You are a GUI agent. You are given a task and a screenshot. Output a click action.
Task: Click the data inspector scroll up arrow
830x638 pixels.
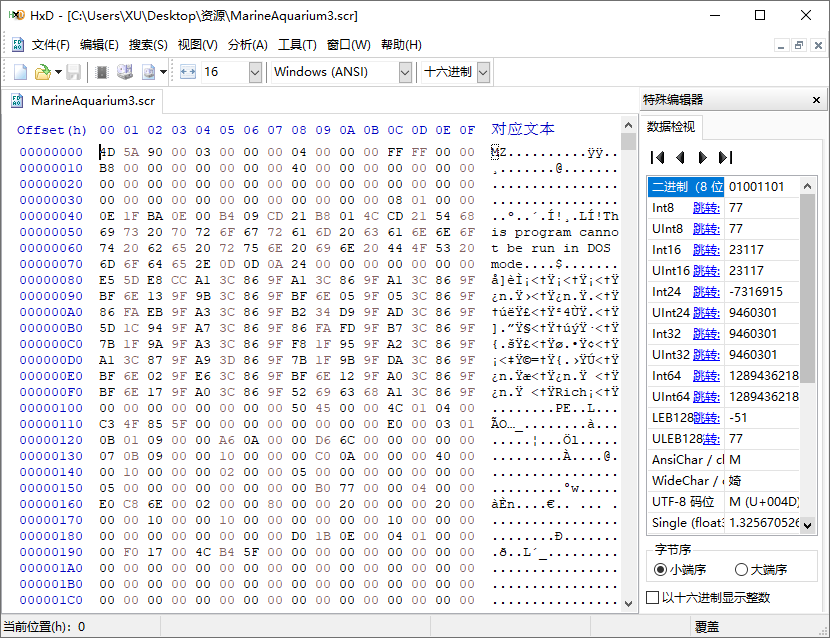807,186
